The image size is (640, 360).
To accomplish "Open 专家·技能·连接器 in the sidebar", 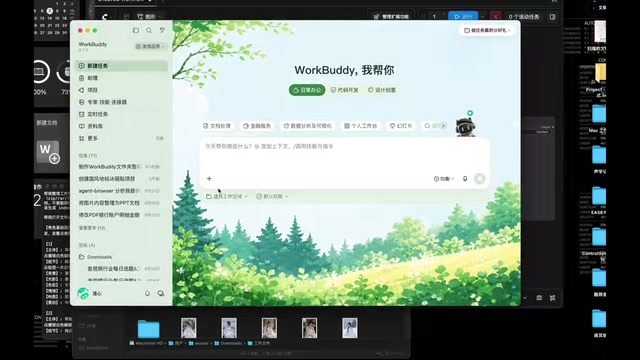I will [x=122, y=102].
